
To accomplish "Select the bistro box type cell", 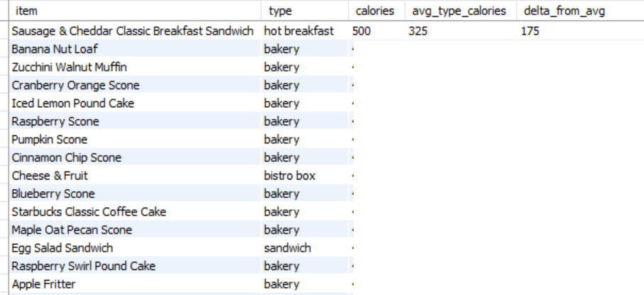I will (289, 176).
